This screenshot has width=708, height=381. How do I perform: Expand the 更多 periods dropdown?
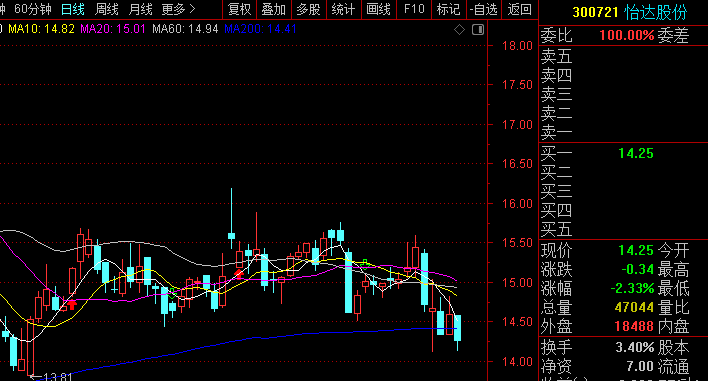coord(178,9)
